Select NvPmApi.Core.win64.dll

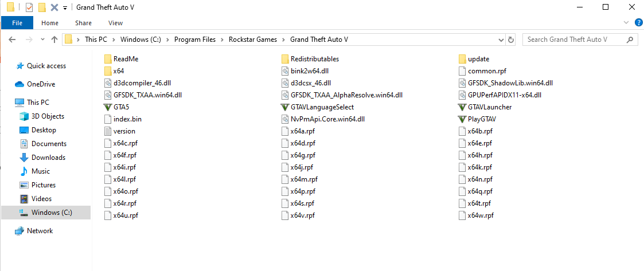click(328, 119)
